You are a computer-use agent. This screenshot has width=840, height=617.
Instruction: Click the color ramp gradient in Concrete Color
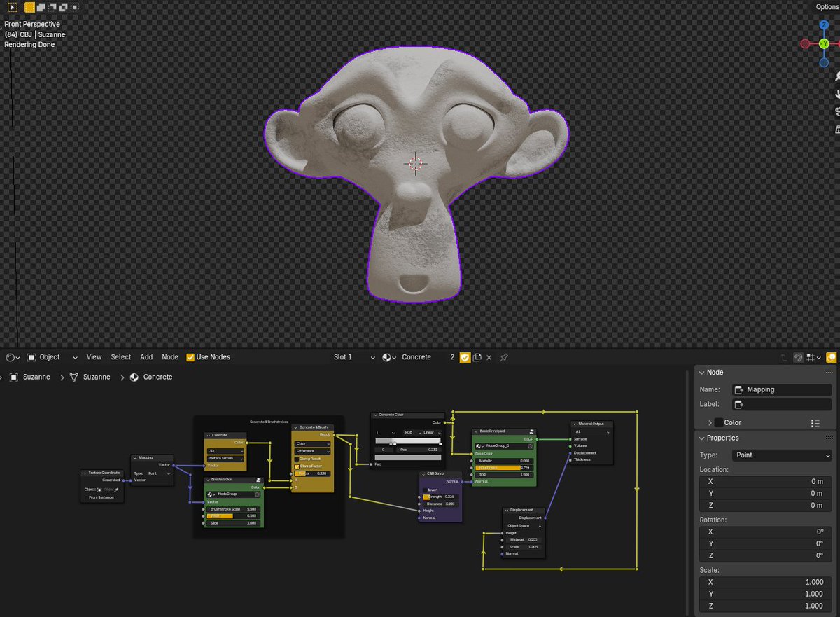[408, 441]
